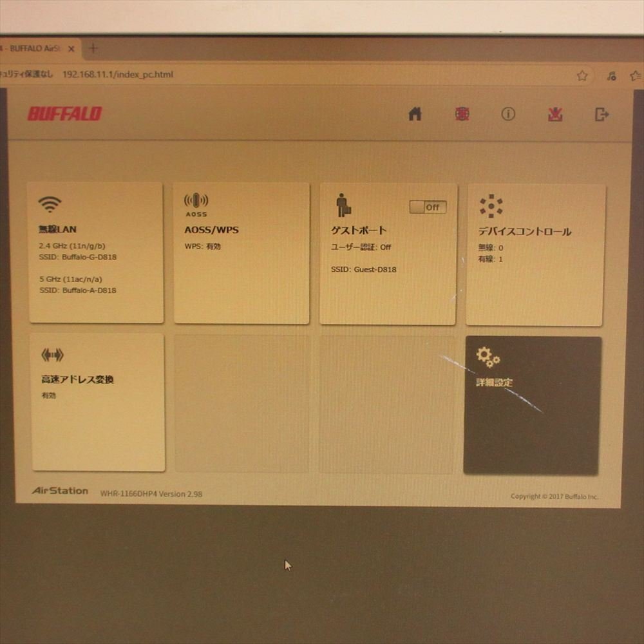The image size is (644, 644).
Task: Open the AOSS/WPS card title
Action: pyautogui.click(x=211, y=230)
